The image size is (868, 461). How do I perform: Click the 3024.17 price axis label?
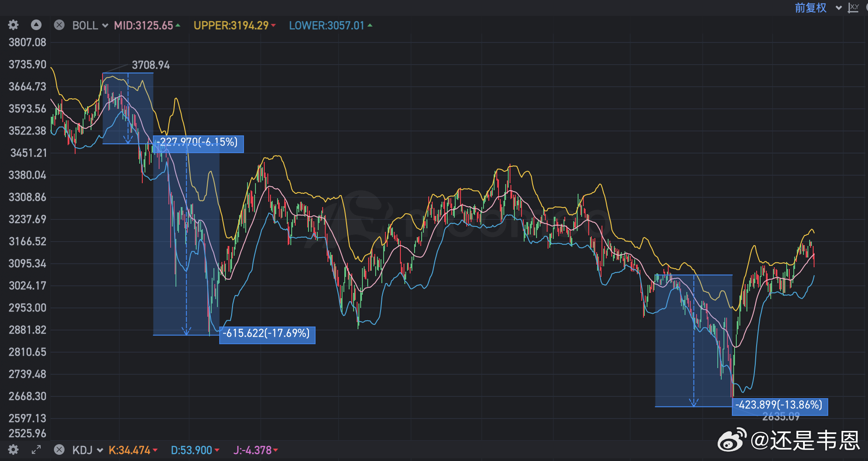click(x=27, y=286)
